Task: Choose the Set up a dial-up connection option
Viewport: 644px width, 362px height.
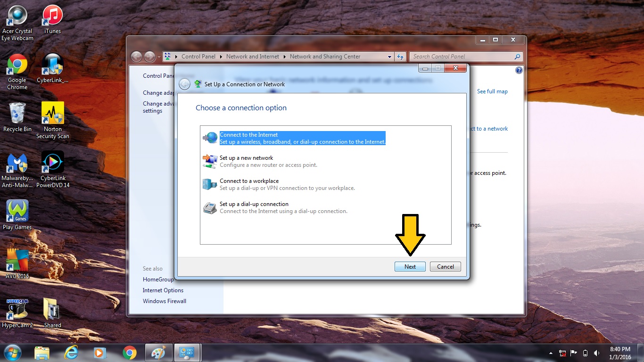Action: point(325,207)
